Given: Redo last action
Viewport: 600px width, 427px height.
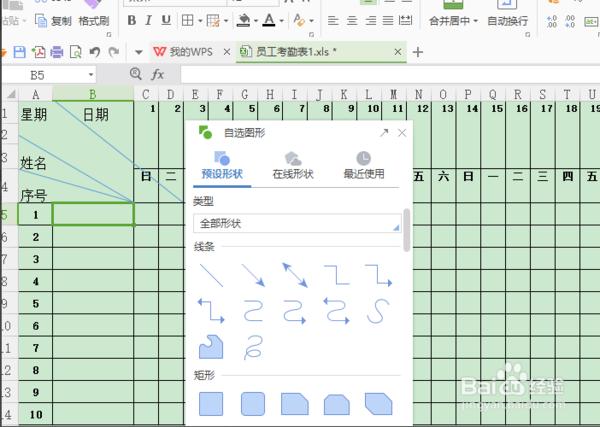Looking at the screenshot, I should point(114,52).
